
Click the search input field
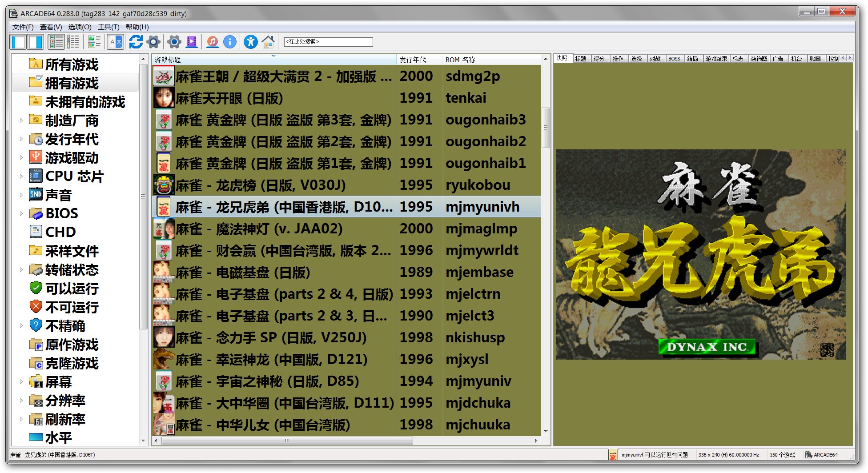coord(328,42)
